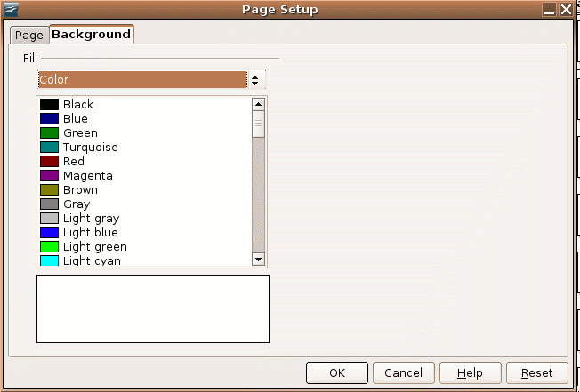Minimize the Page Setup dialog

point(549,9)
